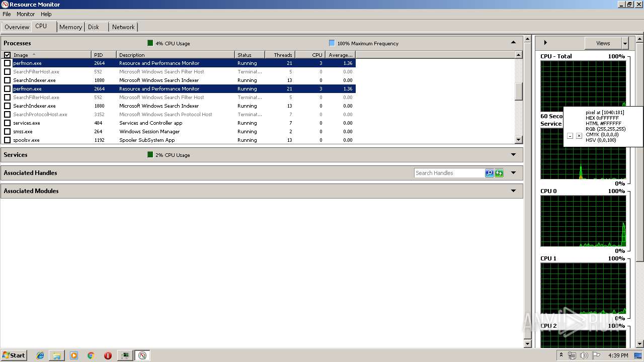Click the Views button
This screenshot has width=644, height=362.
pos(603,43)
